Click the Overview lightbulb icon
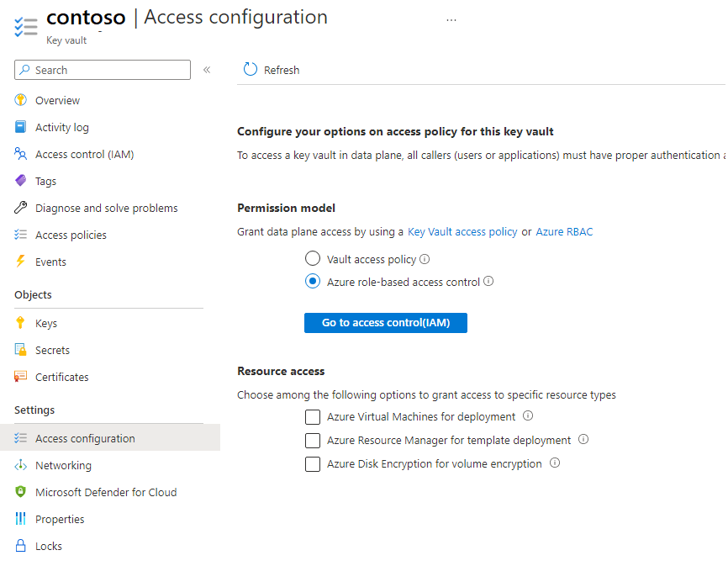The height and width of the screenshot is (566, 728). tap(21, 100)
